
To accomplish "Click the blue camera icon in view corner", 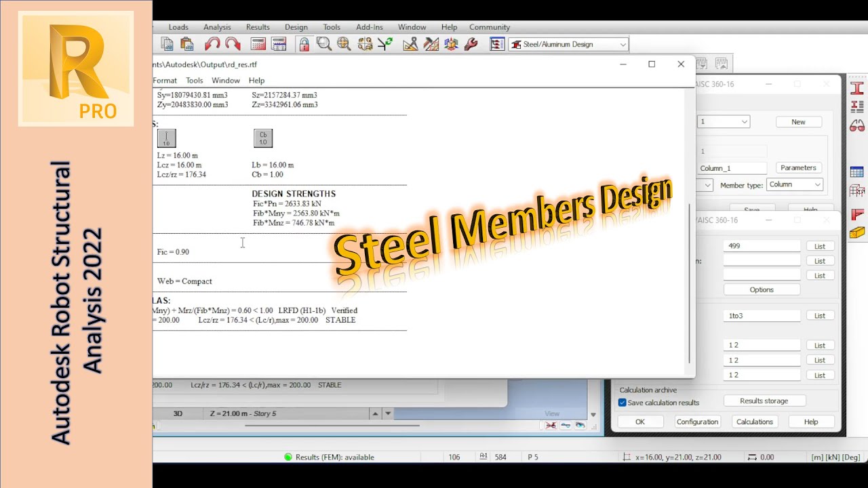I will (580, 426).
